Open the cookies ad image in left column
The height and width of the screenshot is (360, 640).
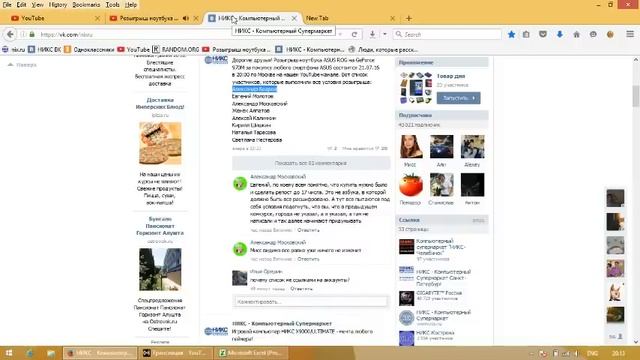(160, 143)
